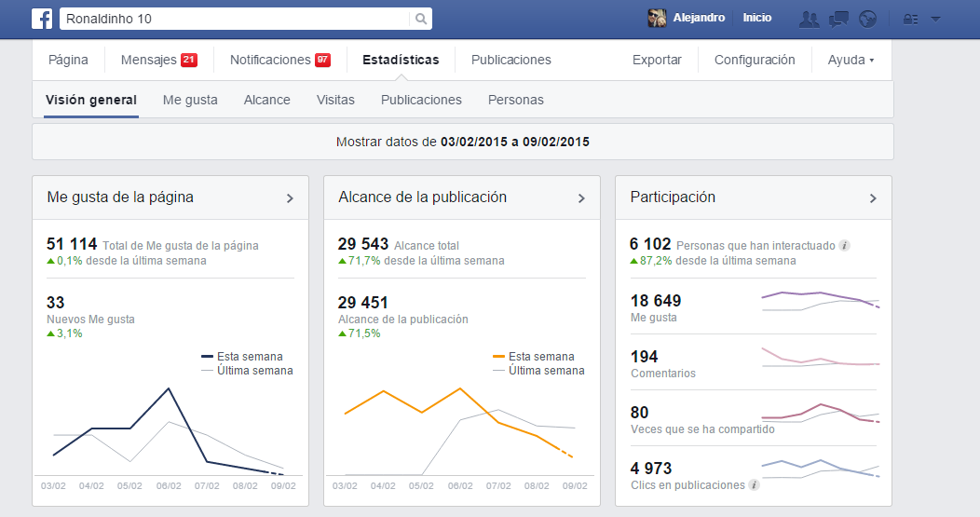
Task: Click the info icon beside Personas que han interactuado
Action: click(x=844, y=246)
